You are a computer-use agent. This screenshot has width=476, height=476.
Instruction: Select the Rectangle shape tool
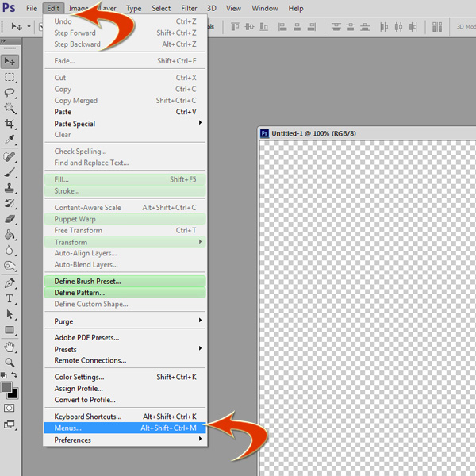[x=10, y=330]
